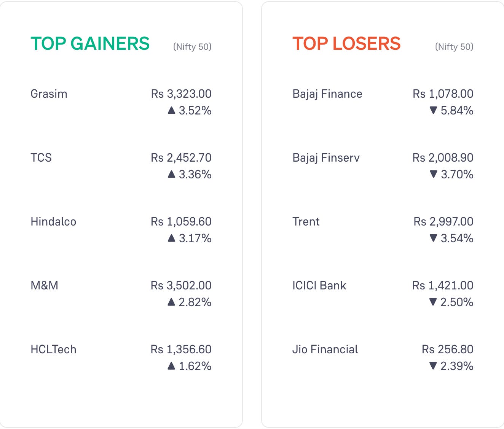The image size is (504, 429).
Task: Click the M&M price Rs 3,502.00
Action: (181, 286)
